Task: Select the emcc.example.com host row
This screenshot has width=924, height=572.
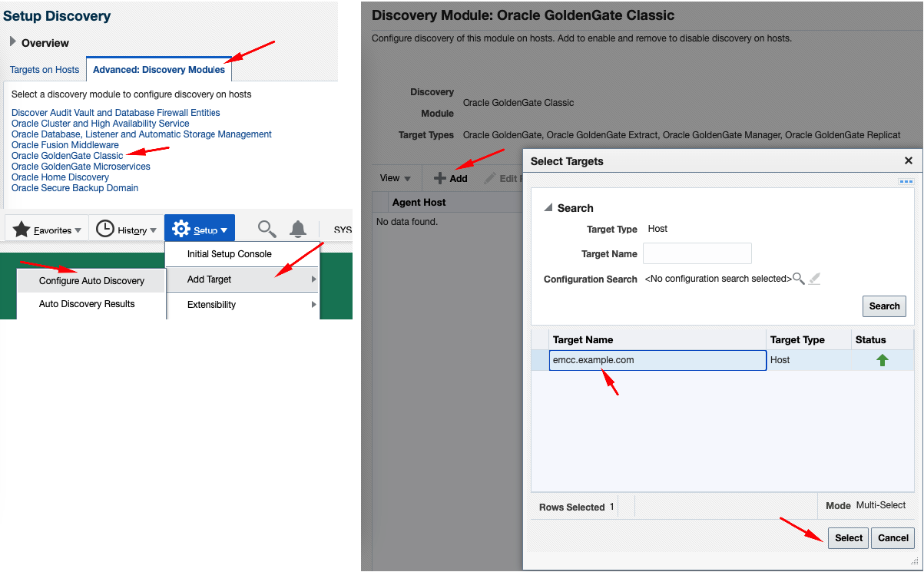Action: [x=657, y=360]
